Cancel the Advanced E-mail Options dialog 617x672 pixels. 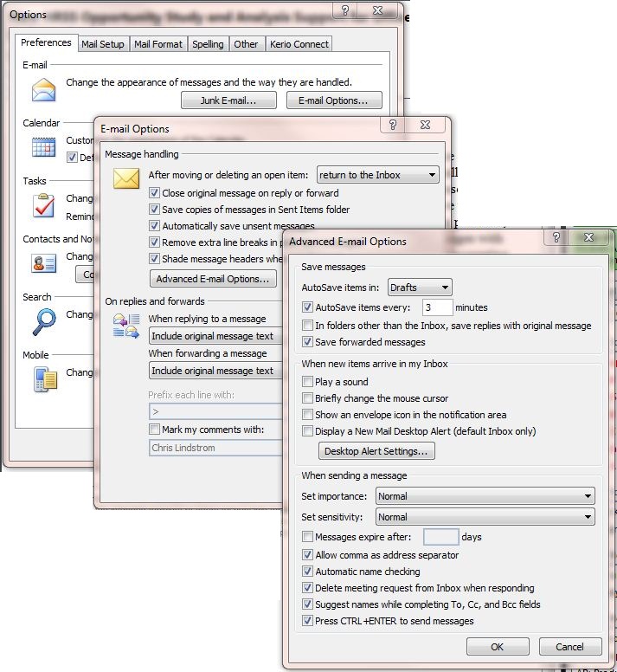(x=570, y=647)
